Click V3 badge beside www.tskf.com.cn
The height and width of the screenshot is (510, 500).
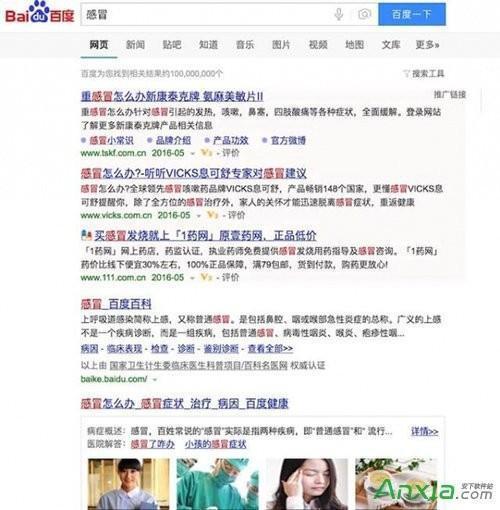point(207,153)
